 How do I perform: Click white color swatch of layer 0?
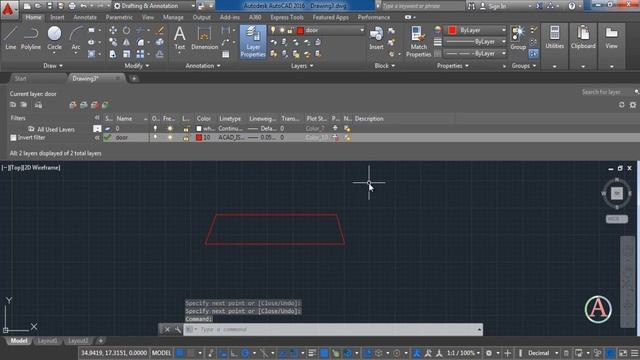(x=199, y=128)
